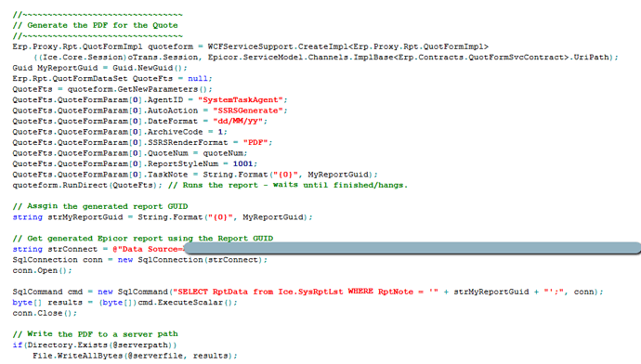Click the "SSRSGenerate" string literal
The height and width of the screenshot is (364, 641).
248,110
